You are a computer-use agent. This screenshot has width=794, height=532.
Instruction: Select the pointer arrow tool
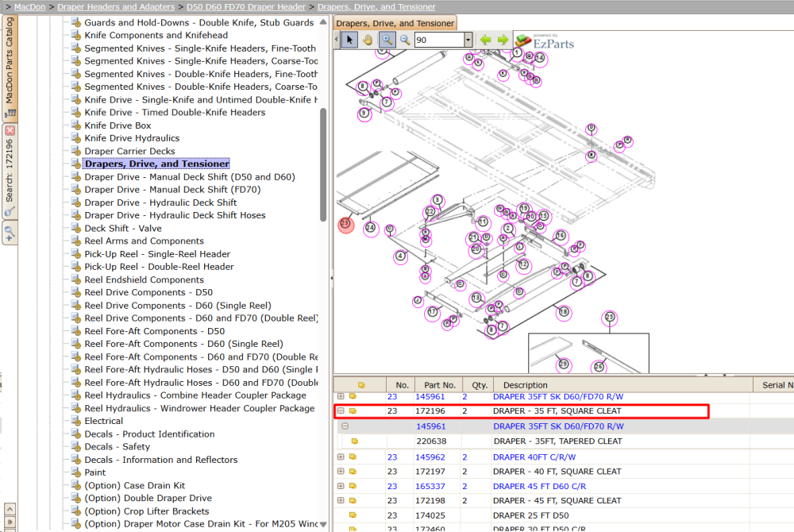tap(349, 40)
